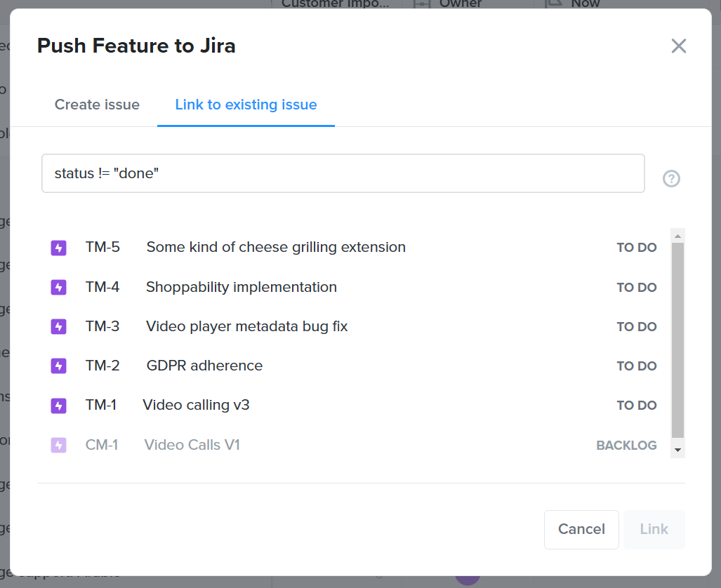The image size is (721, 588).
Task: Click the Link button
Action: click(x=654, y=529)
